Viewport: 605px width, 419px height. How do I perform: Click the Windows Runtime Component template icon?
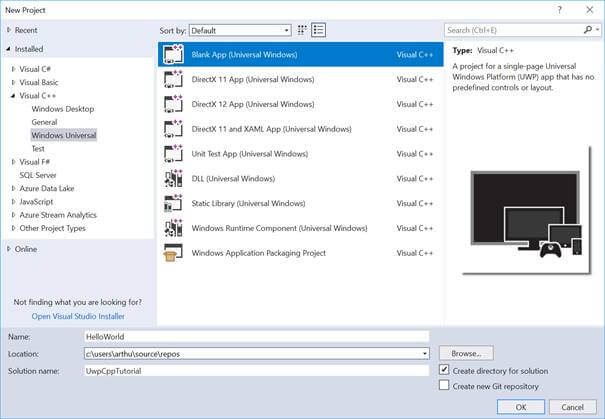click(173, 228)
